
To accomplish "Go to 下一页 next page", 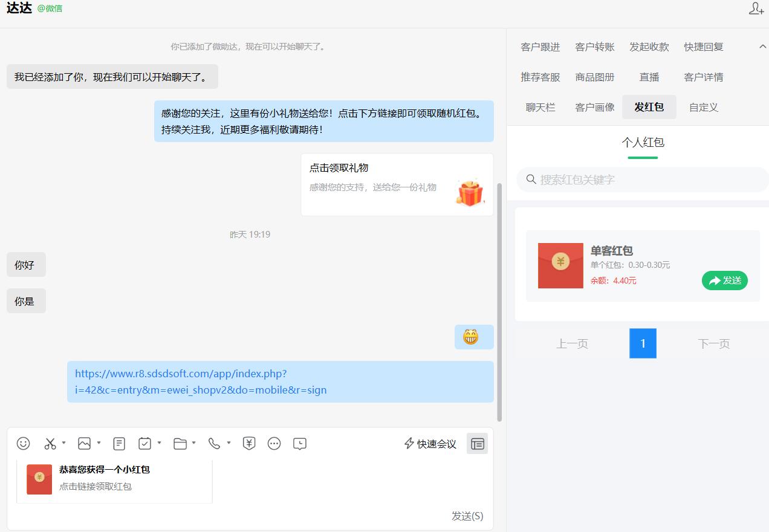I will pos(714,343).
